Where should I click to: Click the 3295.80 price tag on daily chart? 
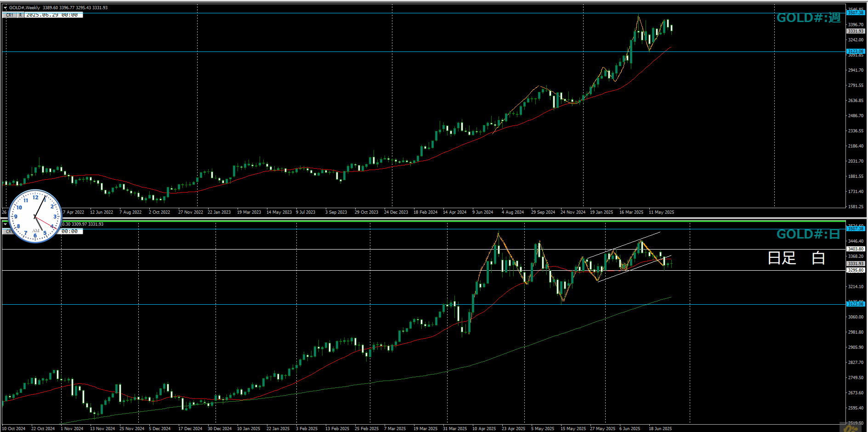tap(856, 270)
